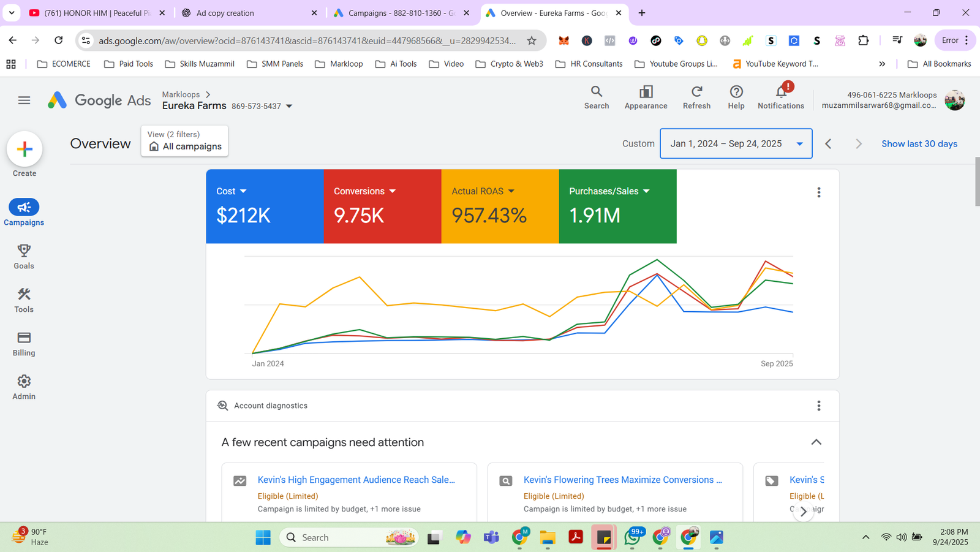Toggle the bookmark star for this page
This screenshot has height=552, width=980.
coord(530,40)
